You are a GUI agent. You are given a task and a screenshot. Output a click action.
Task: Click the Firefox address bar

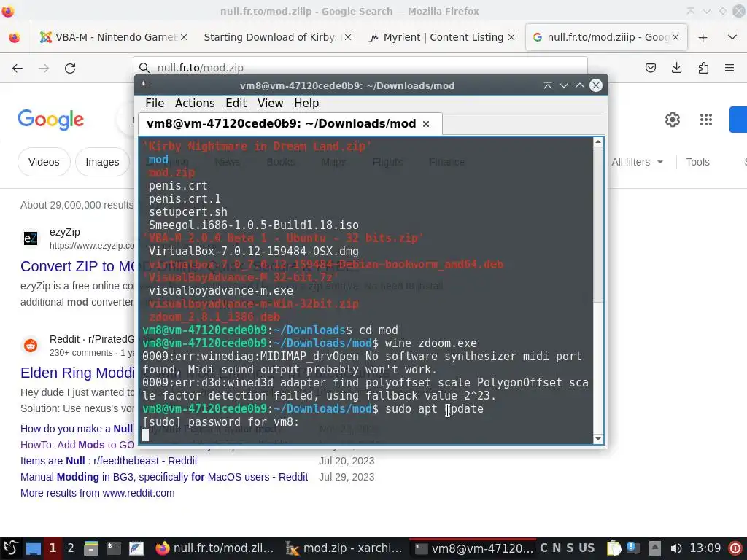pyautogui.click(x=360, y=68)
